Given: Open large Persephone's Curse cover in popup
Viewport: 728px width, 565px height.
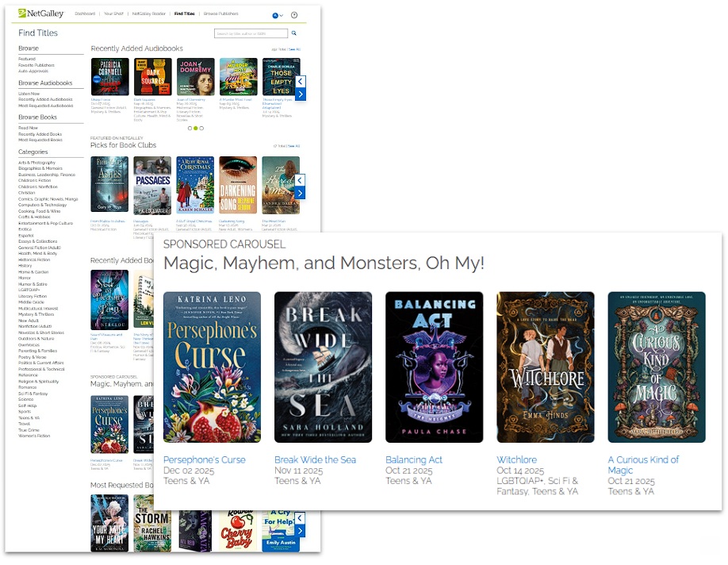Looking at the screenshot, I should (x=213, y=367).
